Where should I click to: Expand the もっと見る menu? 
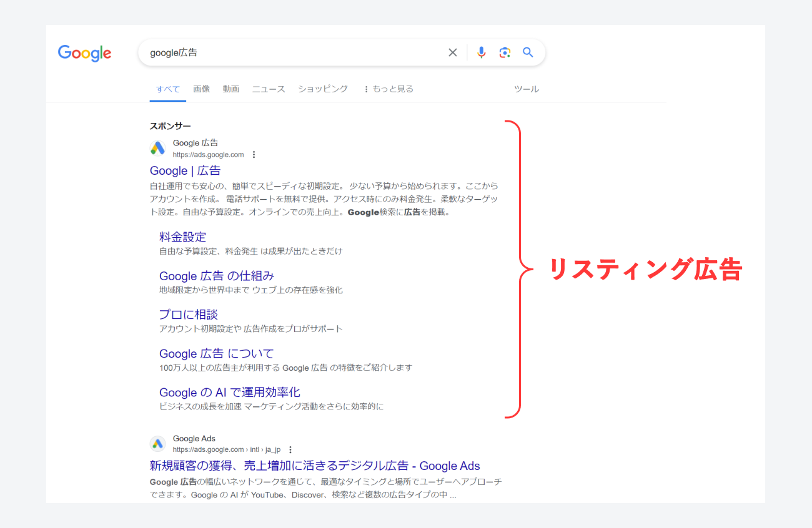click(388, 89)
